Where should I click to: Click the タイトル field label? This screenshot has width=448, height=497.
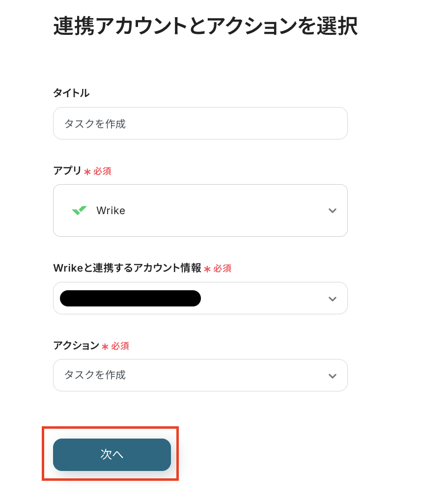point(71,93)
